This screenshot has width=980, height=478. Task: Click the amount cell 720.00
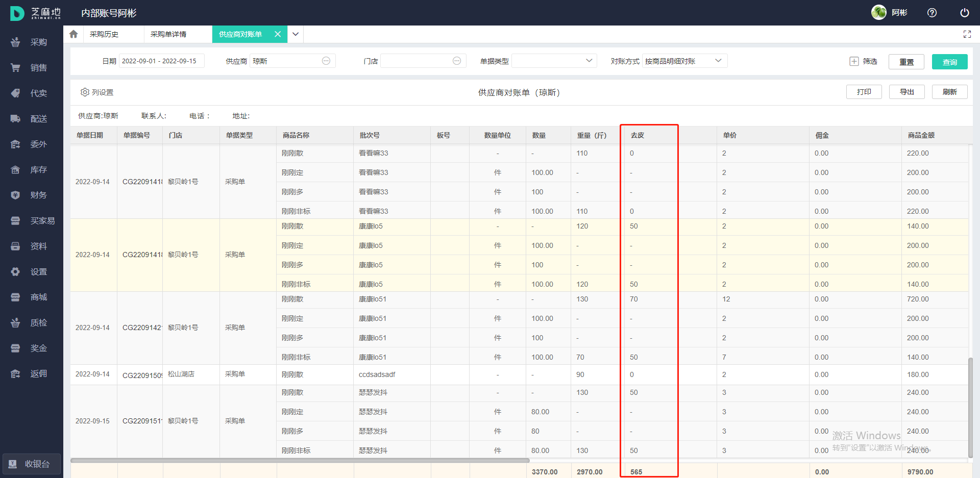pos(918,299)
